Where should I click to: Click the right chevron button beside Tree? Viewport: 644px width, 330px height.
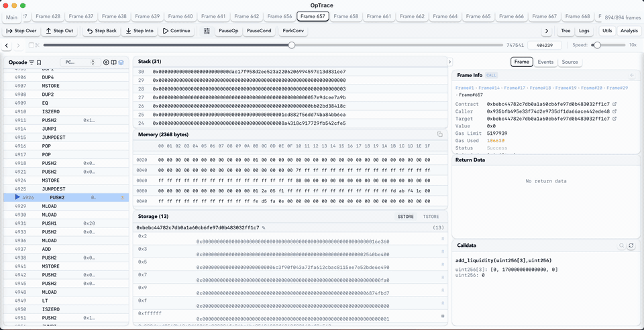(546, 31)
